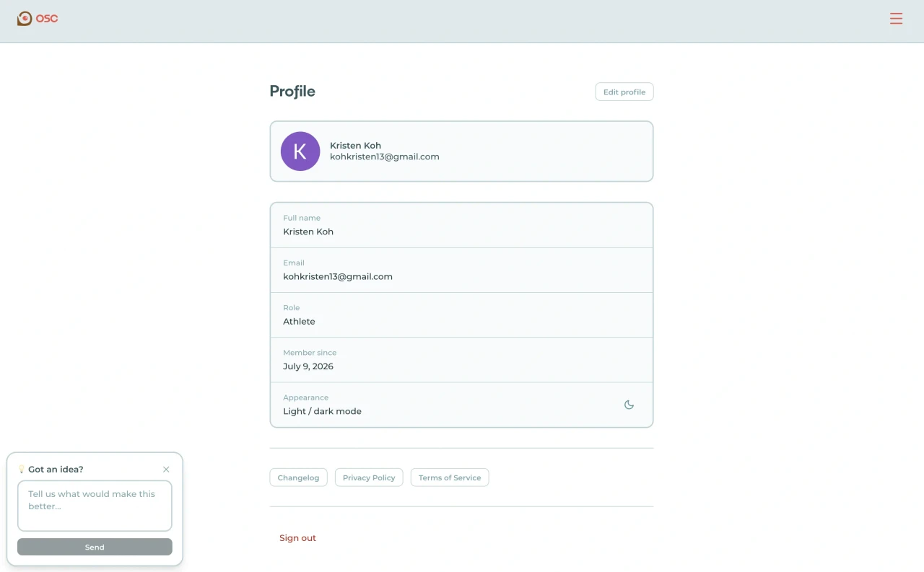Click the Appearance label
The height and width of the screenshot is (572, 924).
pyautogui.click(x=306, y=397)
